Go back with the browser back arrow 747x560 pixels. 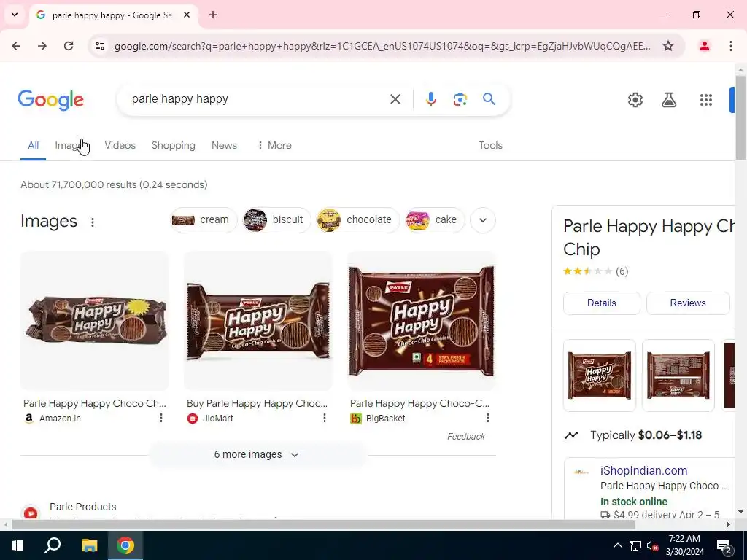[16, 46]
